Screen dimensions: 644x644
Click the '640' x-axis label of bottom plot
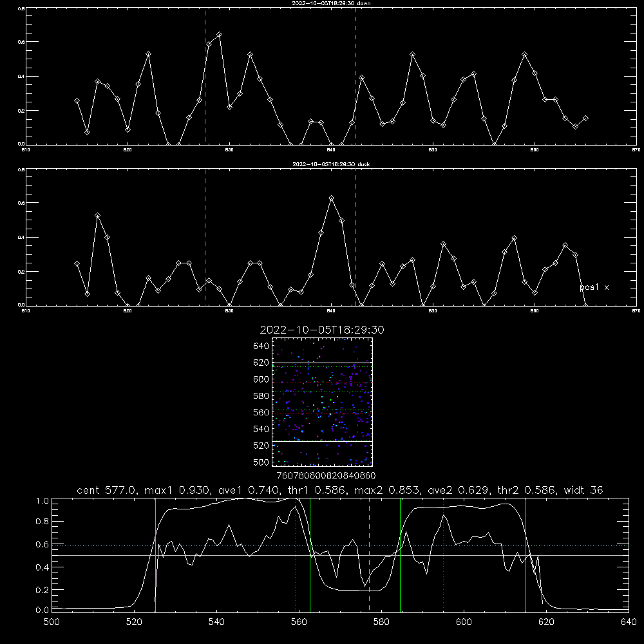point(629,622)
